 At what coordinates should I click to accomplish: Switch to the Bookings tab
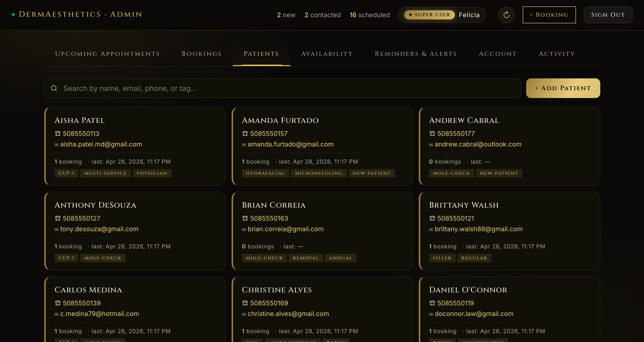(x=202, y=54)
